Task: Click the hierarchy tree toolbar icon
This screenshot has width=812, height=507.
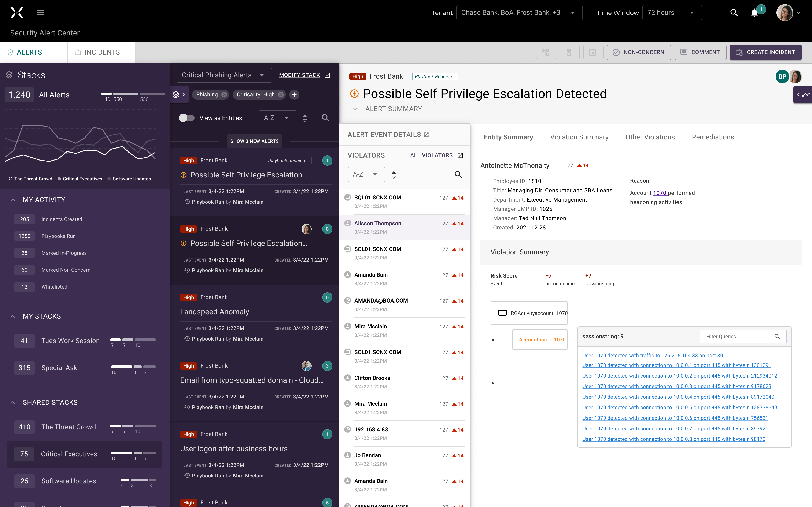Action: (x=546, y=52)
